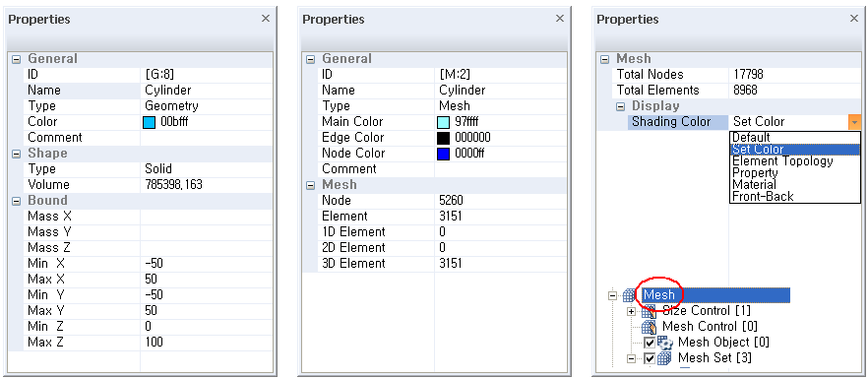Click the Mesh Control tree icon
Screen dimensions: 868x378
coord(649,327)
